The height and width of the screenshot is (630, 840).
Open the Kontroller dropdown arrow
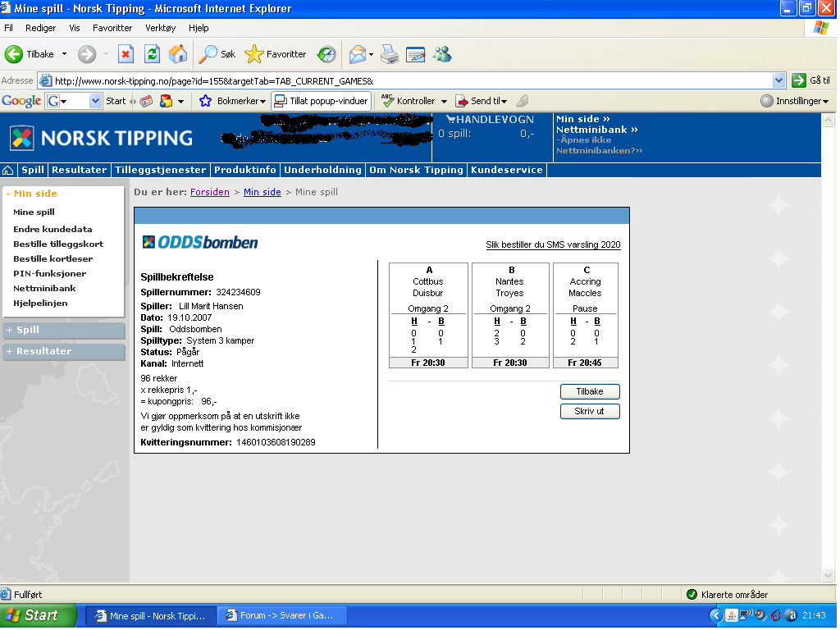pyautogui.click(x=444, y=101)
